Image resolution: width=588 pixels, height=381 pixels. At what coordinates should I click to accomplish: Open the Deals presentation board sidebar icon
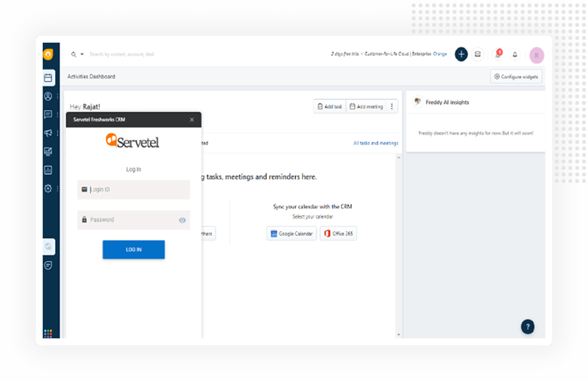[48, 151]
